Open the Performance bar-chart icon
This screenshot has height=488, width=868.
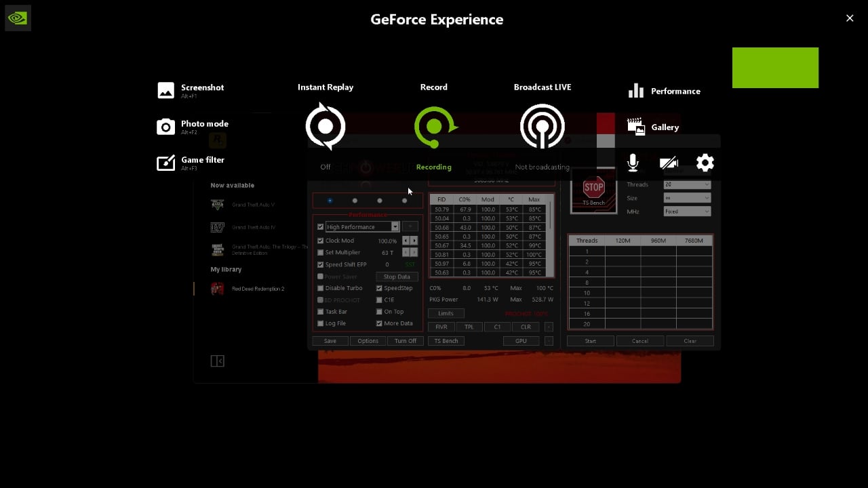[x=635, y=91]
